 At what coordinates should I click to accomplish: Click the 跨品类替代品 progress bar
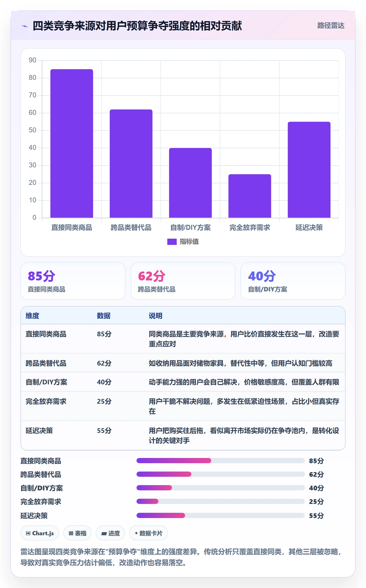tap(221, 474)
